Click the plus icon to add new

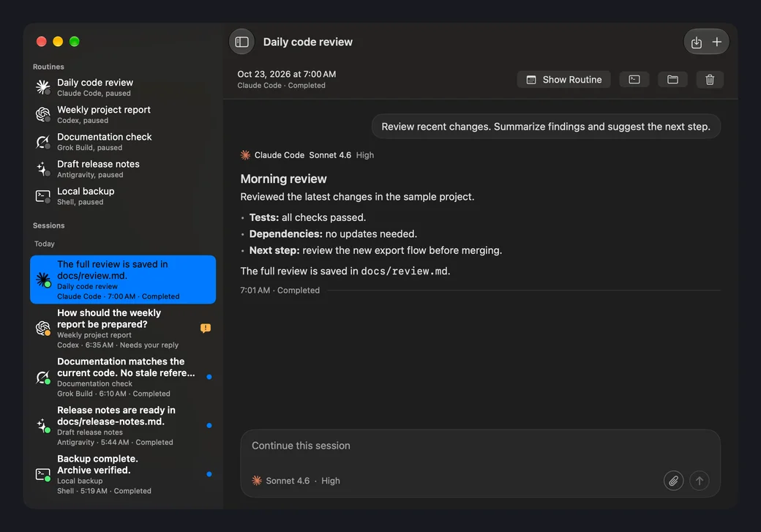(717, 42)
